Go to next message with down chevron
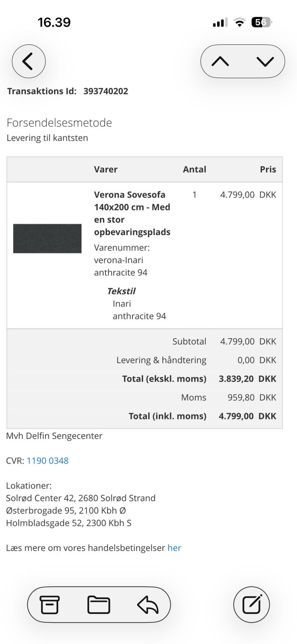 click(x=265, y=62)
